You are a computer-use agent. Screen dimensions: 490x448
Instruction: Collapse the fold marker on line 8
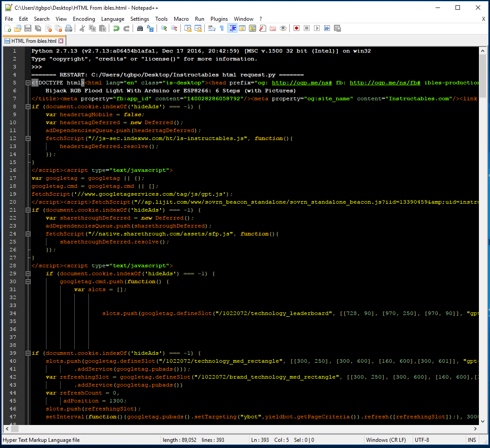(x=28, y=106)
